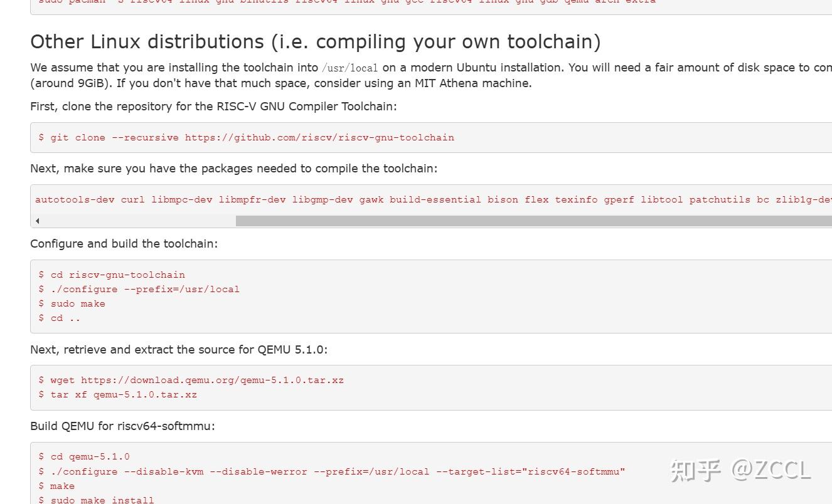The image size is (832, 504).
Task: Click the 'sudo make install' command line
Action: [x=96, y=500]
